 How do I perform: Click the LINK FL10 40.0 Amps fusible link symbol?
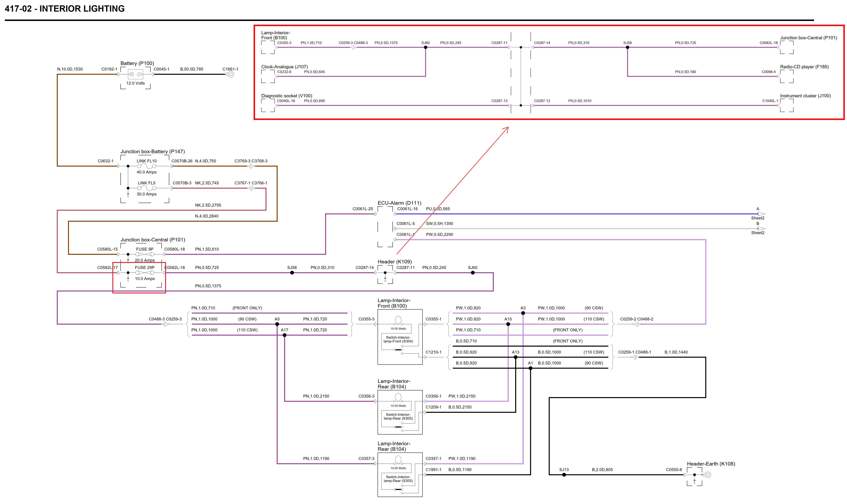point(147,166)
